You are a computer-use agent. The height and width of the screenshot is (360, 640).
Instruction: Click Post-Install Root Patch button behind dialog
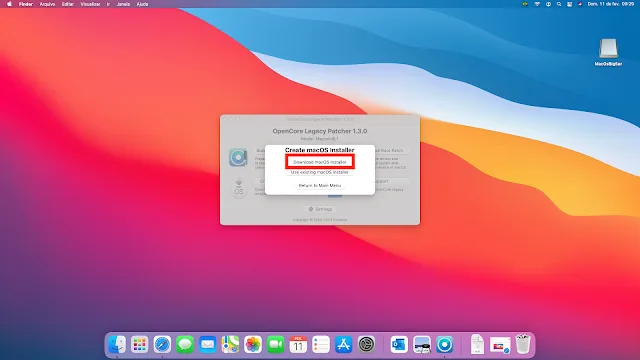pos(391,151)
